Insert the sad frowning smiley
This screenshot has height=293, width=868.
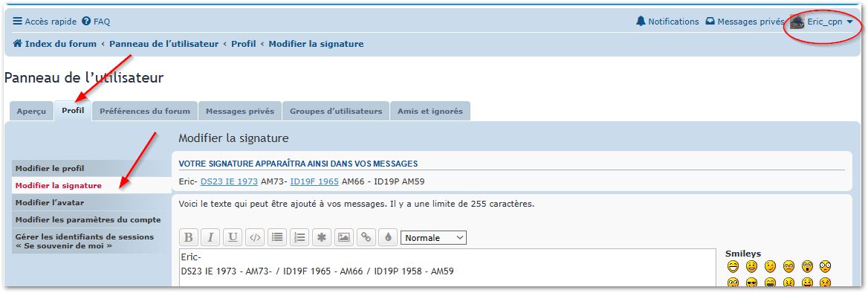788,266
